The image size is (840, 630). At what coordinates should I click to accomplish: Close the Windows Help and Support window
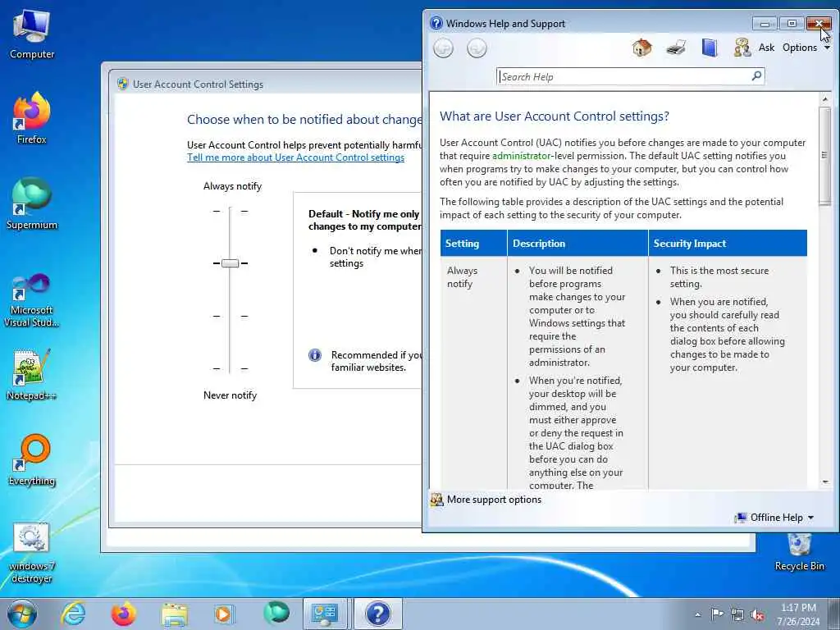click(x=819, y=23)
